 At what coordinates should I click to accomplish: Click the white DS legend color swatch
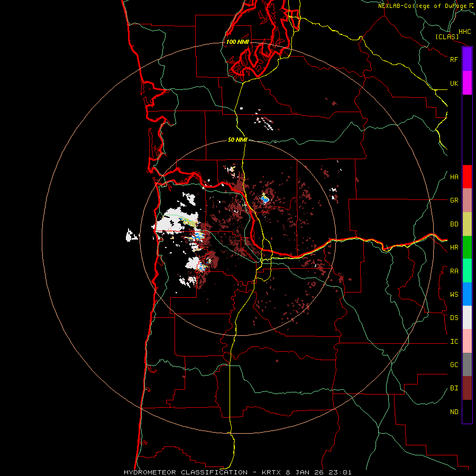coord(467,317)
